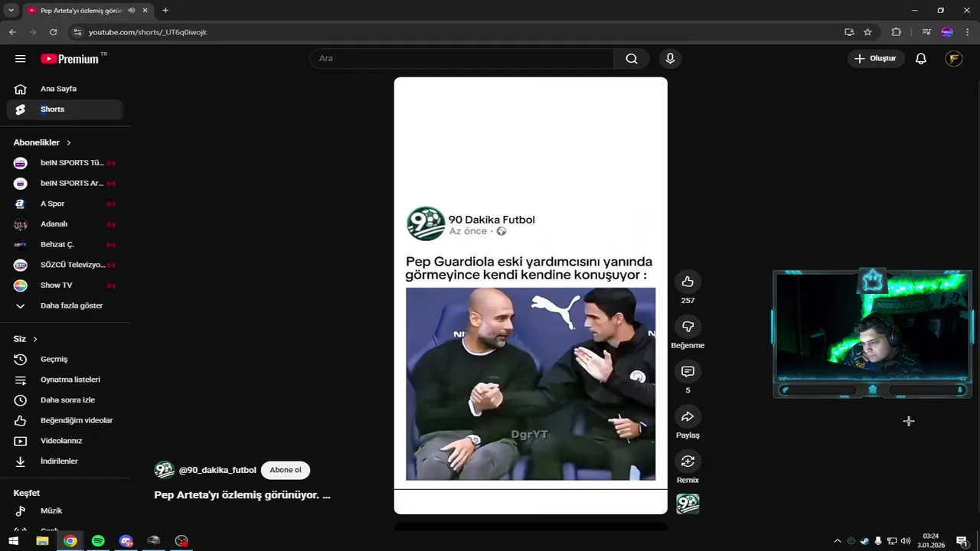980x551 pixels.
Task: Select Shorts in the sidebar
Action: 64,109
